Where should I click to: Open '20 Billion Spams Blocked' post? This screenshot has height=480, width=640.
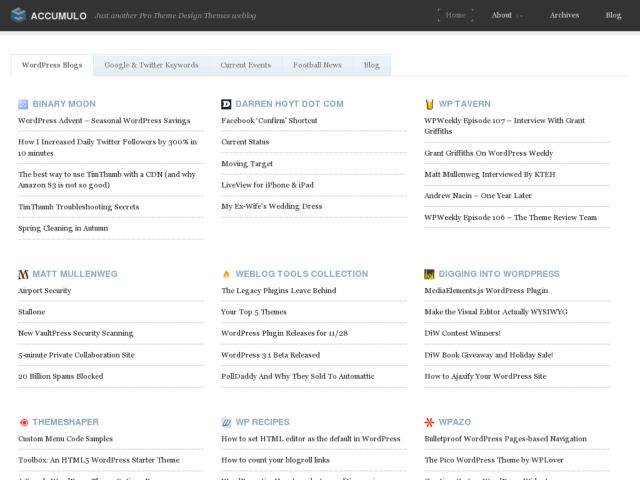(60, 376)
